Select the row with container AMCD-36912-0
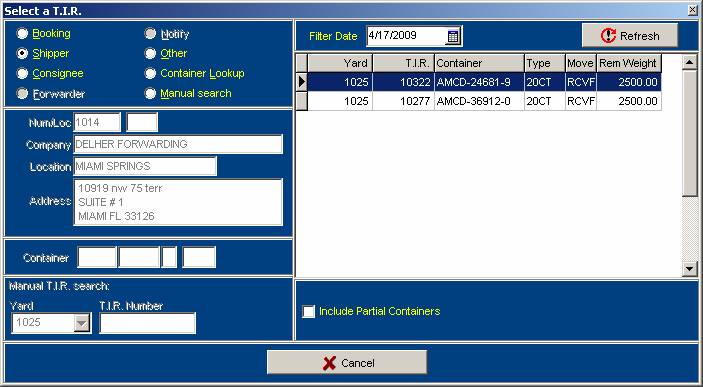Image resolution: width=703 pixels, height=387 pixels. (479, 101)
